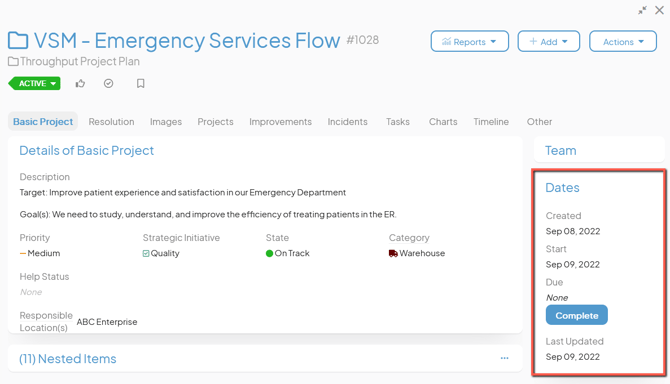Open the Throughput Project Plan parent link
The height and width of the screenshot is (384, 670).
80,62
